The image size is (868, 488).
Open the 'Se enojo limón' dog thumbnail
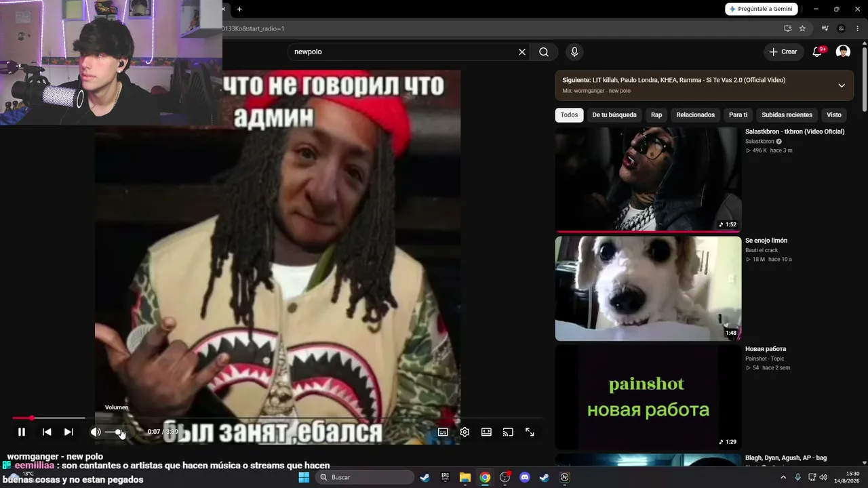(x=648, y=289)
